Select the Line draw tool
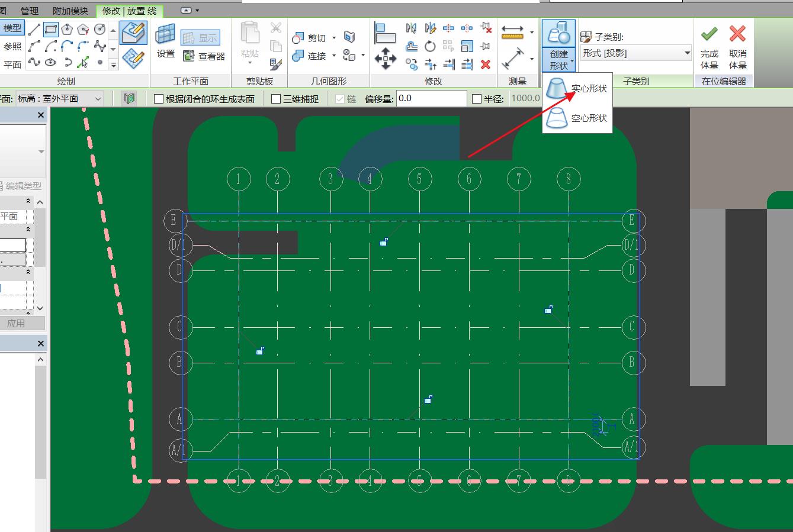Screen dimensions: 793x532 click(36, 29)
